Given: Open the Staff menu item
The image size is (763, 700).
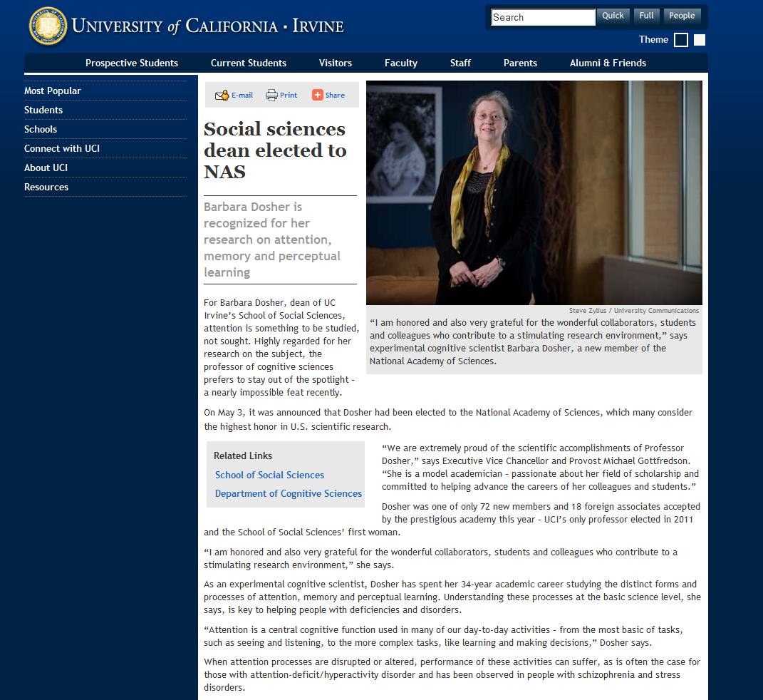Looking at the screenshot, I should tap(460, 63).
